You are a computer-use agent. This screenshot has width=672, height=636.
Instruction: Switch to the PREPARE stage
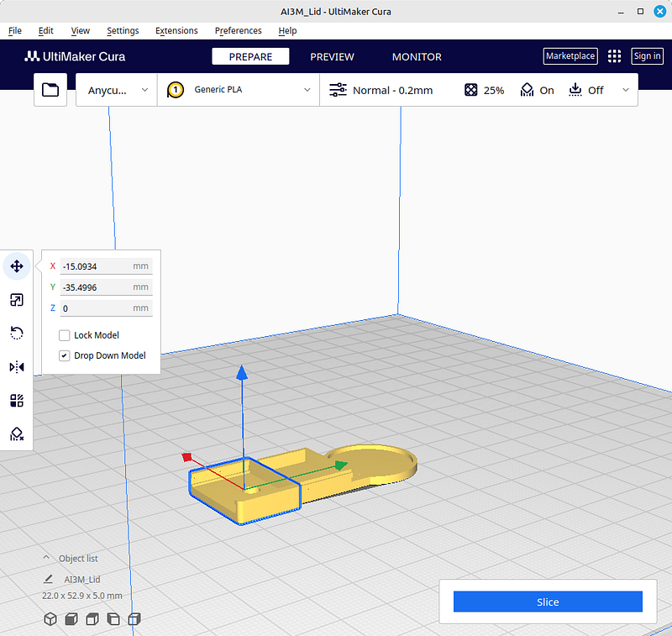click(x=250, y=56)
